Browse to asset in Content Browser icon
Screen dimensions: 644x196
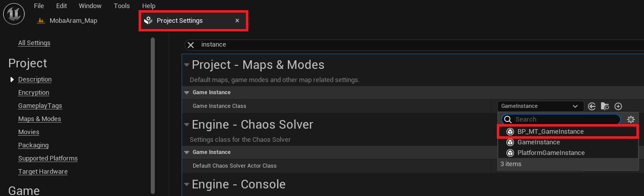tap(605, 106)
